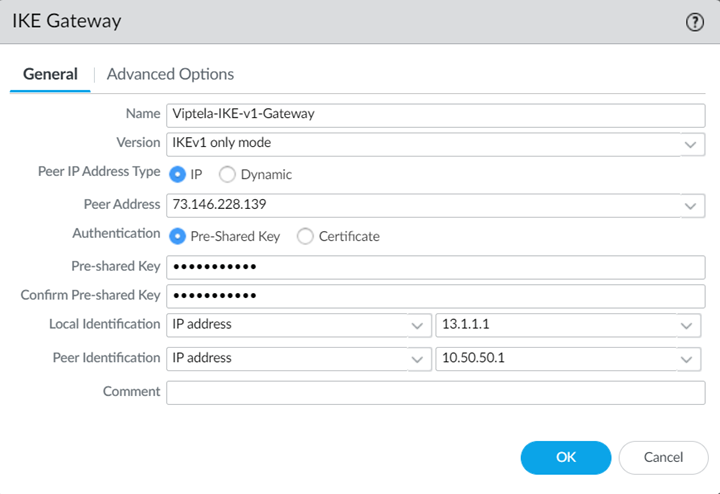720x494 pixels.
Task: Expand Local Identification type dropdown
Action: [416, 326]
